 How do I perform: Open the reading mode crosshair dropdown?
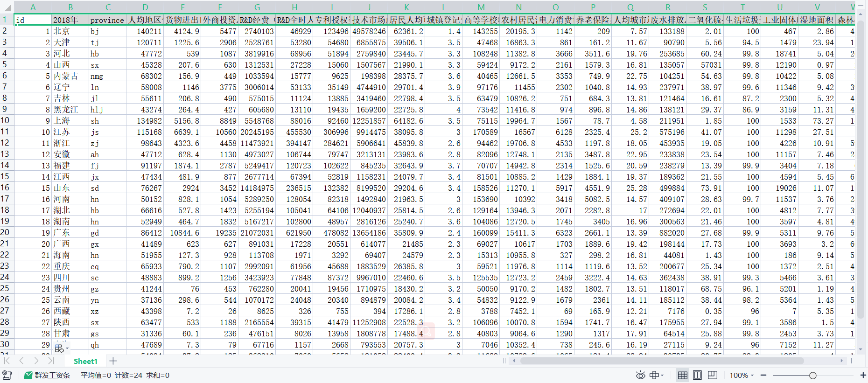point(657,375)
